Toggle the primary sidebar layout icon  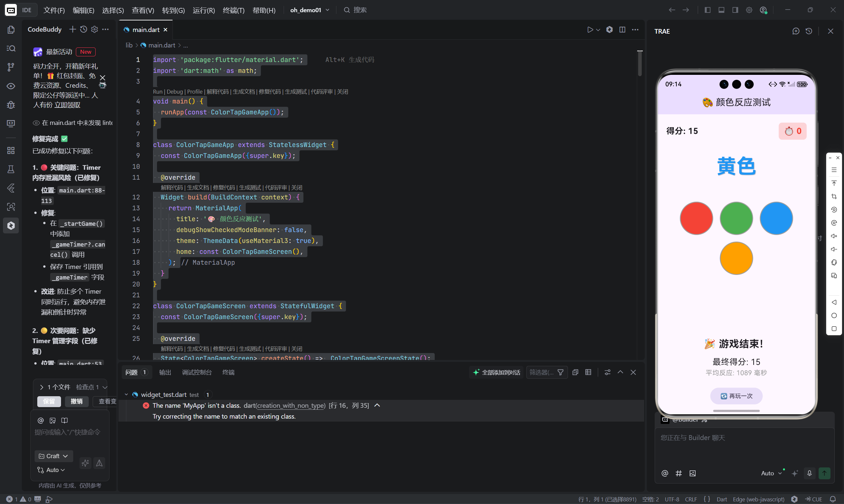pyautogui.click(x=707, y=10)
